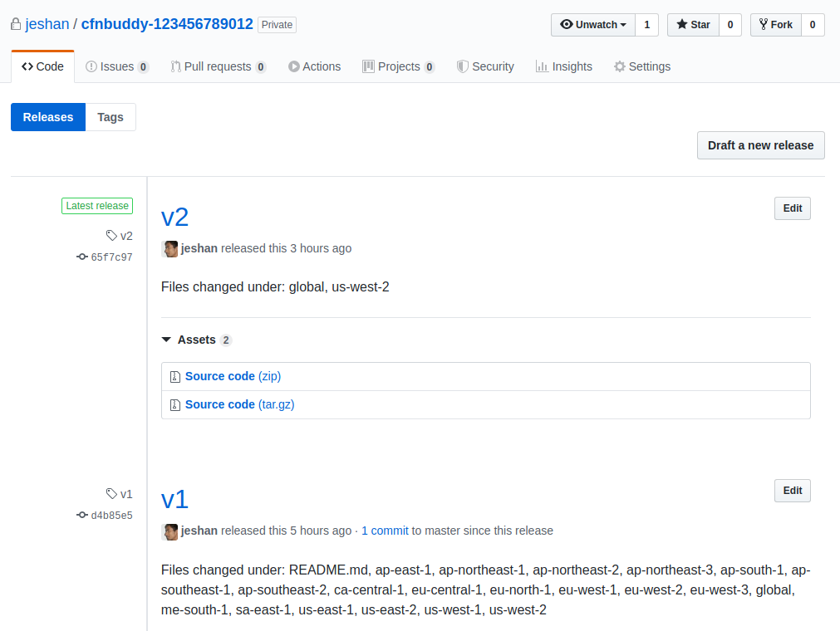Open commit 65f7c97

(111, 257)
